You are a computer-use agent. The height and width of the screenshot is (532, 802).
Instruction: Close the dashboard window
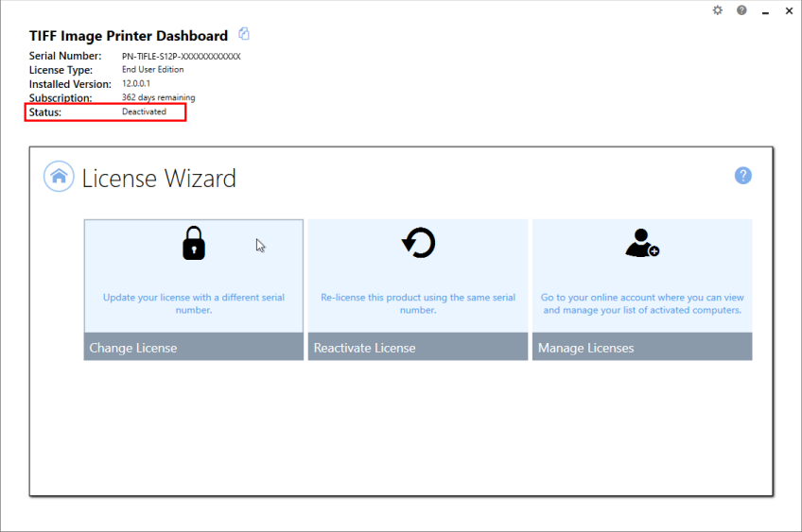tap(789, 10)
